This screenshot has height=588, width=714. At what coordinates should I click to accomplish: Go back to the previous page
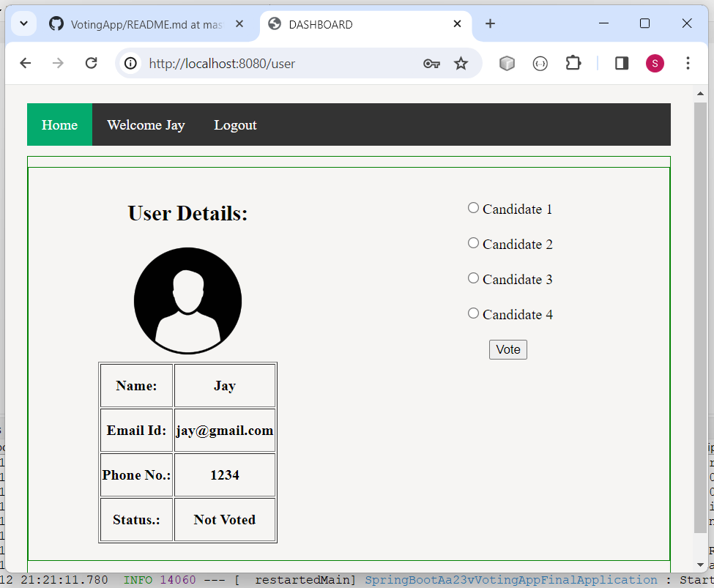pyautogui.click(x=26, y=63)
